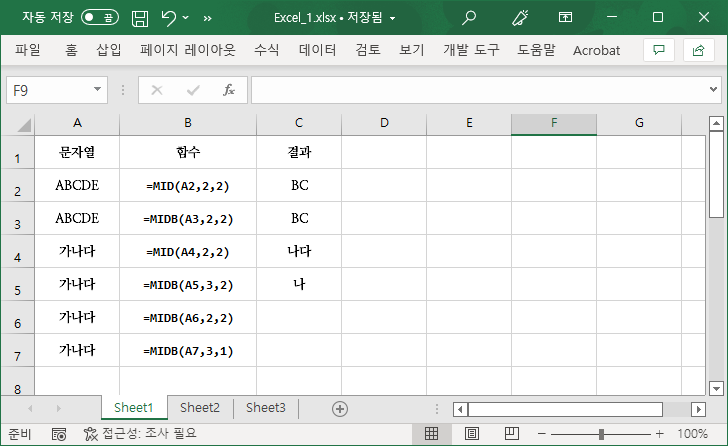The image size is (728, 446).
Task: Add a new sheet with plus icon
Action: 340,409
